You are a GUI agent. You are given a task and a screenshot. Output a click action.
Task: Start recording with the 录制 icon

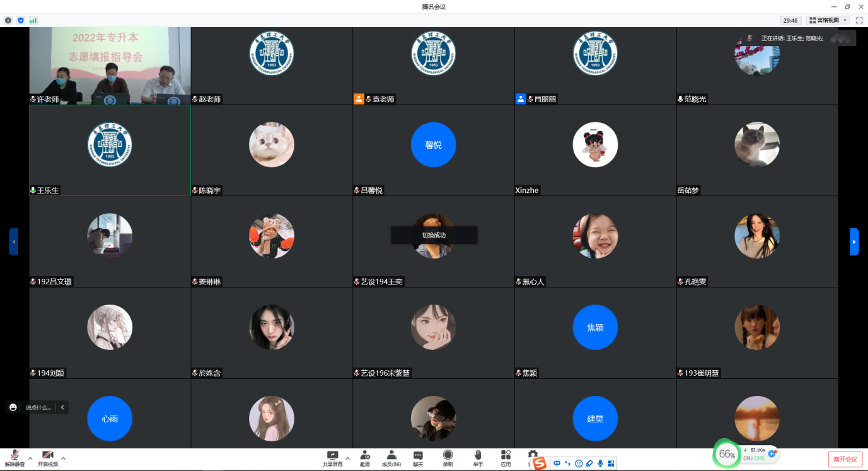click(448, 456)
